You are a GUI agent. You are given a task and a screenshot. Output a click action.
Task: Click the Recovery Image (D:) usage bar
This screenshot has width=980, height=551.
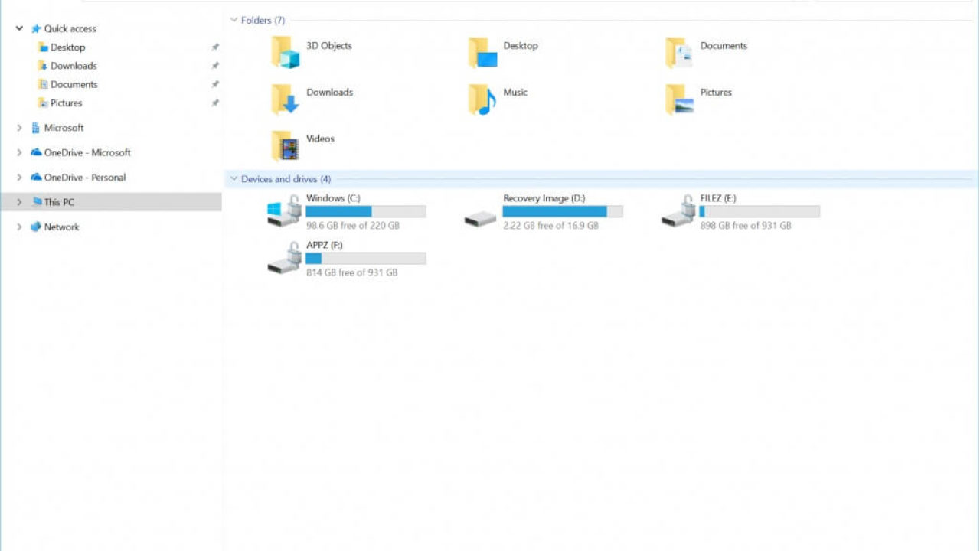tap(563, 212)
